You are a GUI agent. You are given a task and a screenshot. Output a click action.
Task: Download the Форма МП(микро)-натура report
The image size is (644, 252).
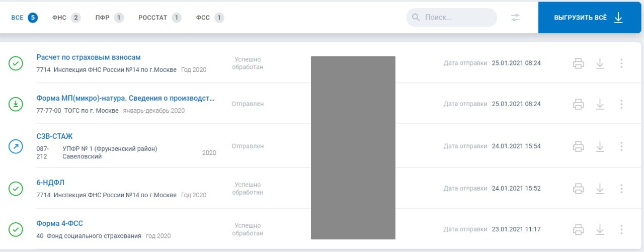point(600,104)
